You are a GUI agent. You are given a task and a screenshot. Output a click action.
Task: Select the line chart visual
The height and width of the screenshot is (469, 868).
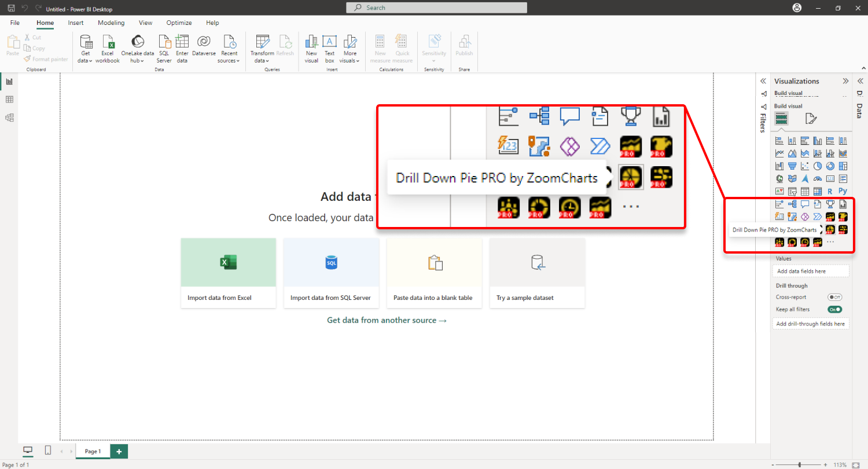pyautogui.click(x=779, y=153)
